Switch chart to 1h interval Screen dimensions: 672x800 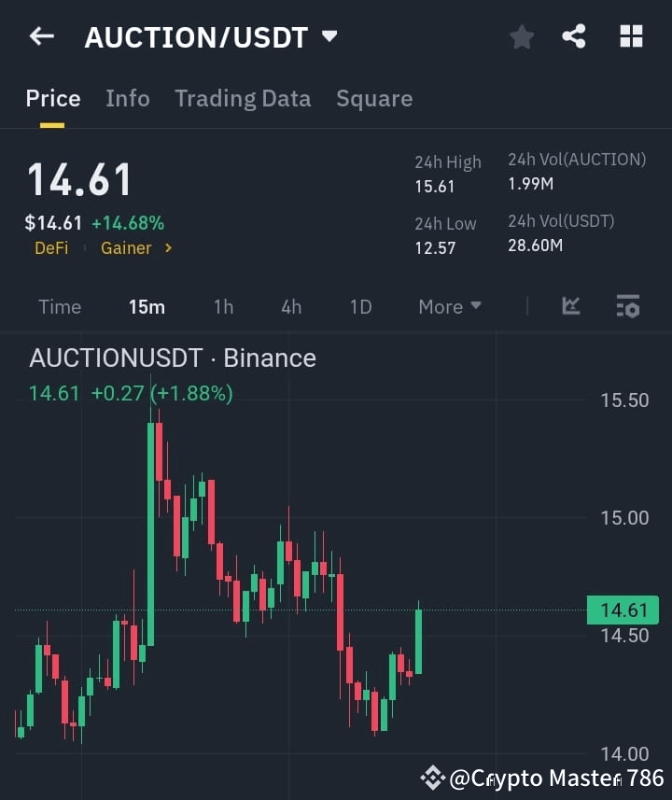223,306
